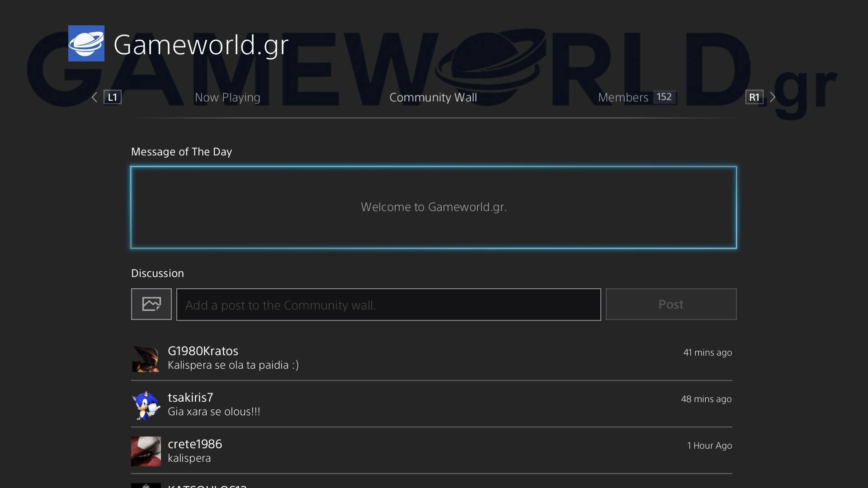Open the Members tab
868x488 pixels.
623,97
